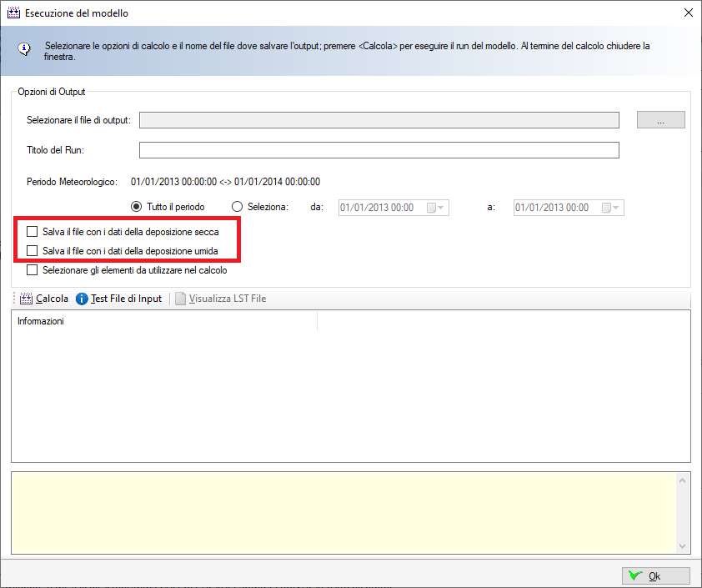Image resolution: width=702 pixels, height=588 pixels.
Task: Click the info speech bubble header icon
Action: tap(25, 49)
